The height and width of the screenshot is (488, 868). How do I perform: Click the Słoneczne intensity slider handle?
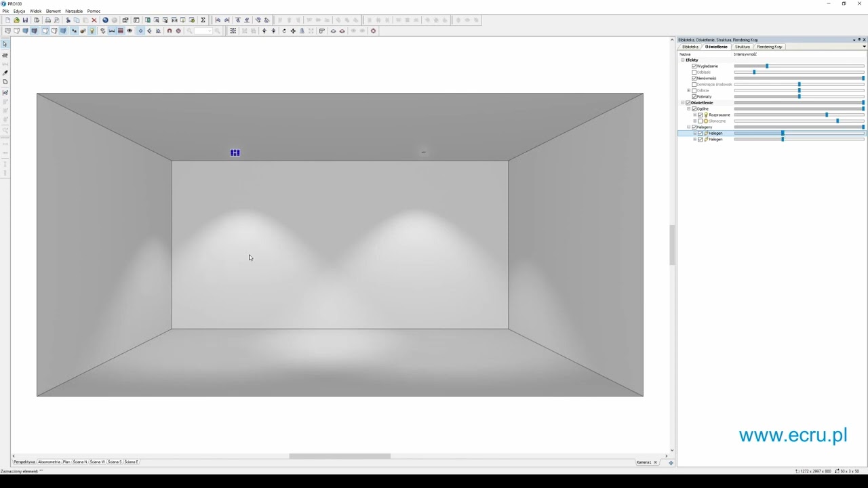click(x=837, y=121)
